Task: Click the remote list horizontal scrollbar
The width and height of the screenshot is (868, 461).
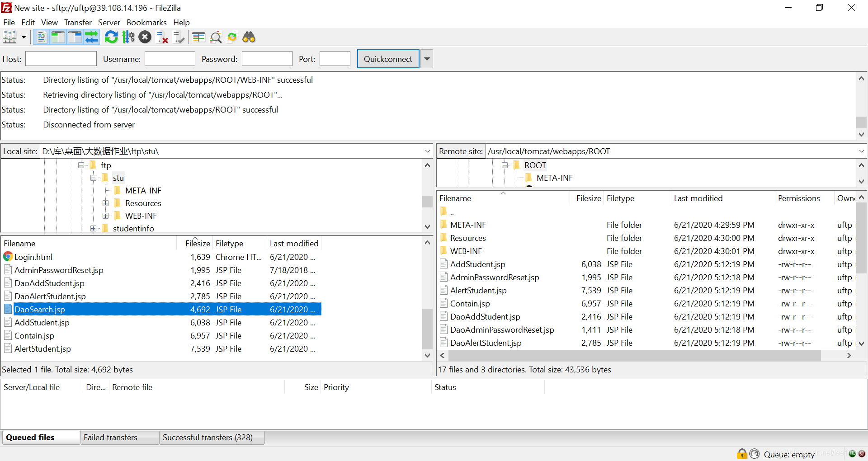Action: click(x=635, y=355)
